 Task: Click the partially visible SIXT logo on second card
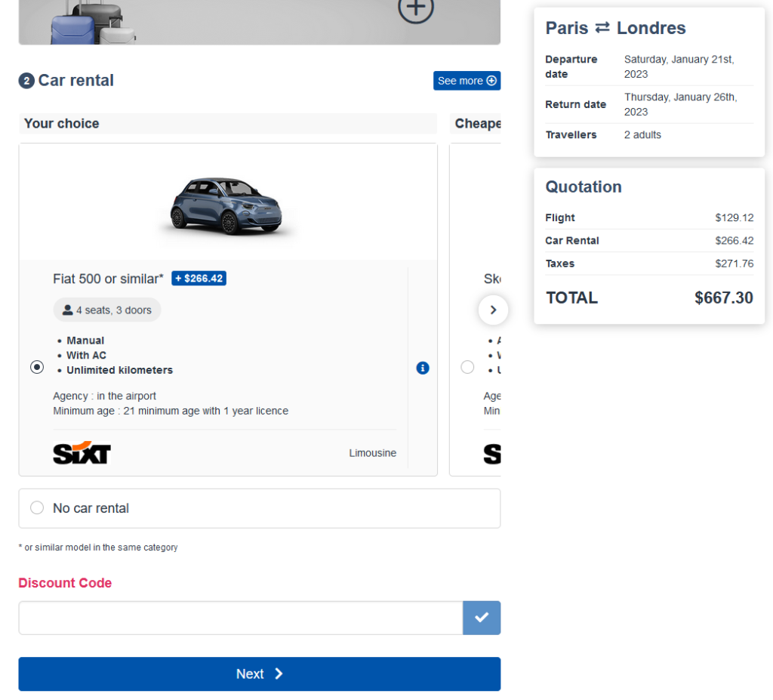pos(492,453)
